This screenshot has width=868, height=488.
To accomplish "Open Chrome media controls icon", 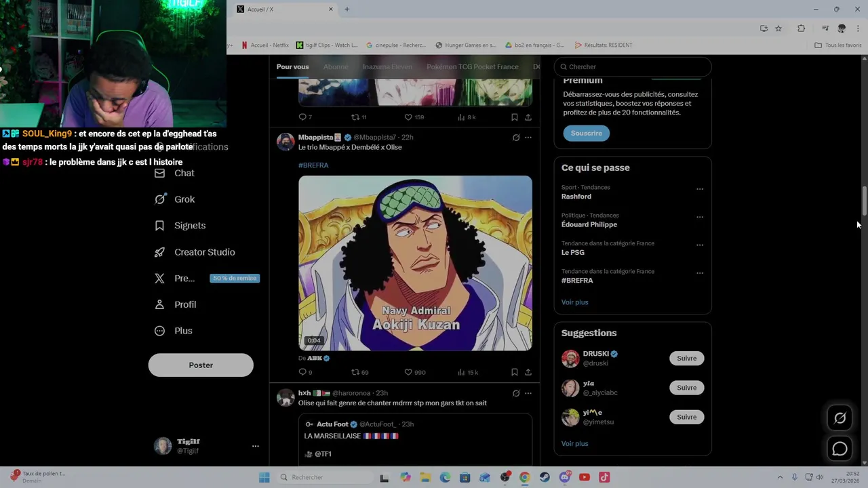I will (x=825, y=28).
